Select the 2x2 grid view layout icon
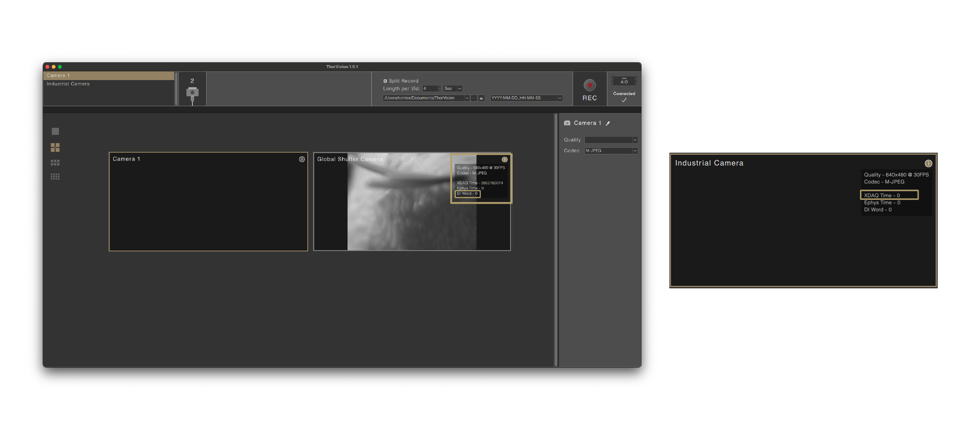This screenshot has width=980, height=441. coord(55,147)
